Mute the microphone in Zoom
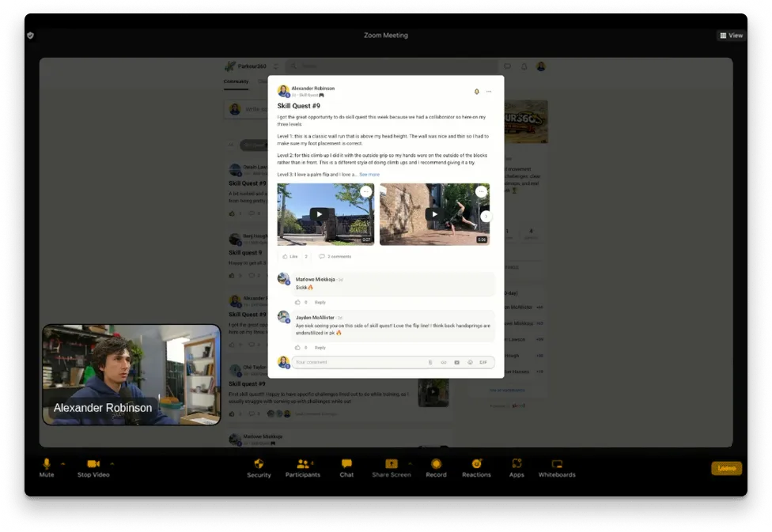 pyautogui.click(x=47, y=468)
